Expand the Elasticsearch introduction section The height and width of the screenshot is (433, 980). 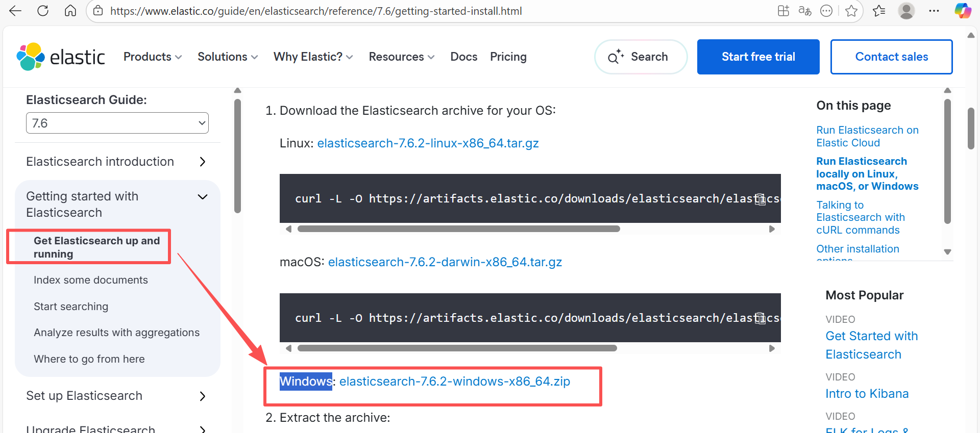[x=203, y=162]
